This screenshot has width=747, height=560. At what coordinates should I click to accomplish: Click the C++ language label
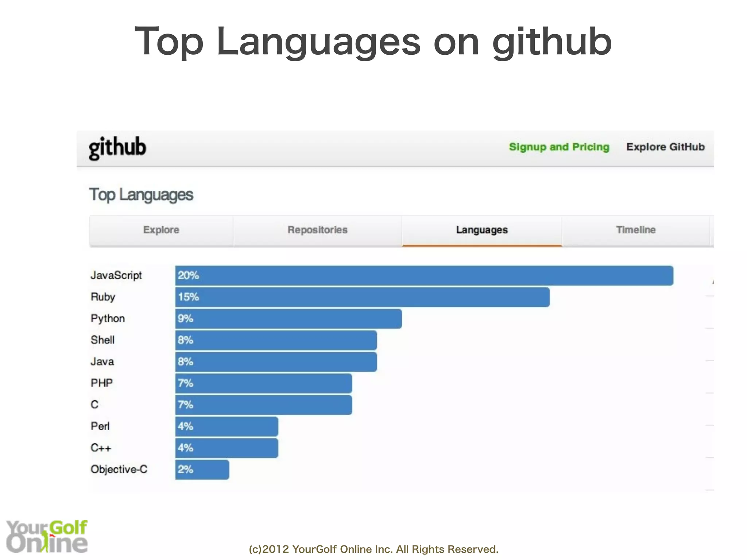tap(101, 448)
